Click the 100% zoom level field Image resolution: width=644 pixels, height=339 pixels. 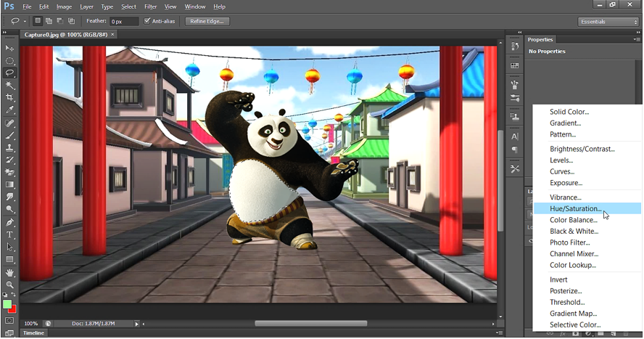[31, 324]
